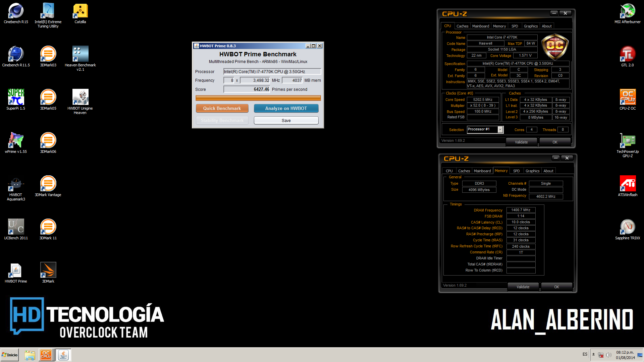Click Quick Benchmark button
This screenshot has width=644, height=362.
pos(222,108)
